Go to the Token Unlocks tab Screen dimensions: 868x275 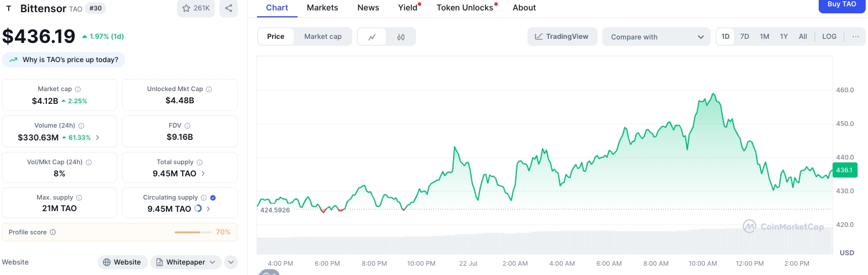[x=465, y=8]
